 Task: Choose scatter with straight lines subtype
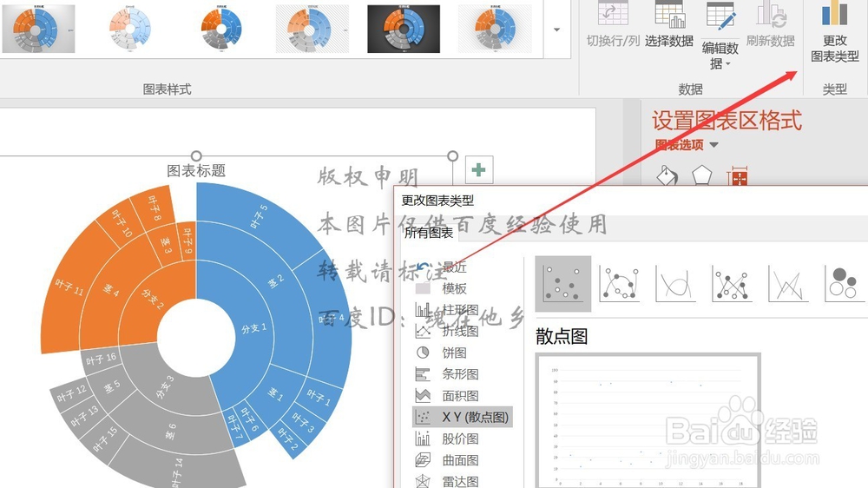(x=788, y=284)
